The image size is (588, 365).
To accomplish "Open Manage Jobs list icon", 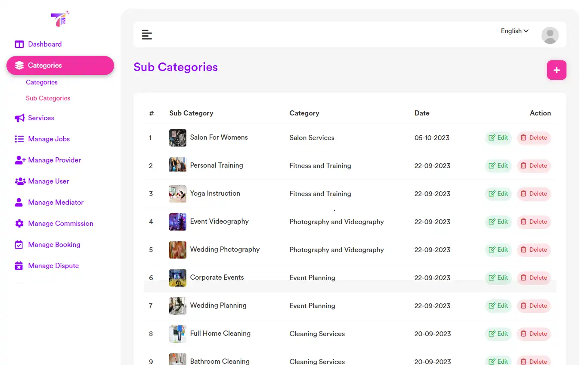I will (x=19, y=139).
